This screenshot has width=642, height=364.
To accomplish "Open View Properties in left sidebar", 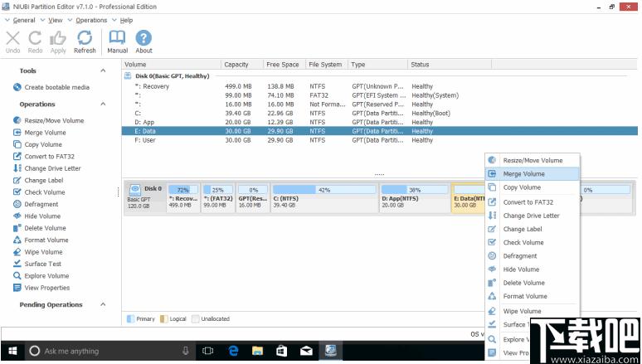I will (x=41, y=288).
